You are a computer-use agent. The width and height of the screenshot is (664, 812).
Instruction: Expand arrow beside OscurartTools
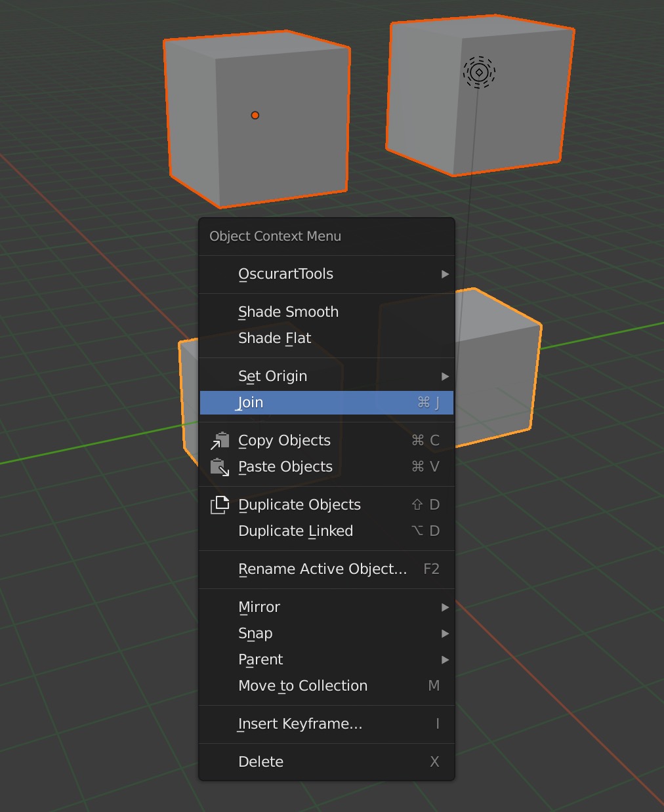(445, 274)
